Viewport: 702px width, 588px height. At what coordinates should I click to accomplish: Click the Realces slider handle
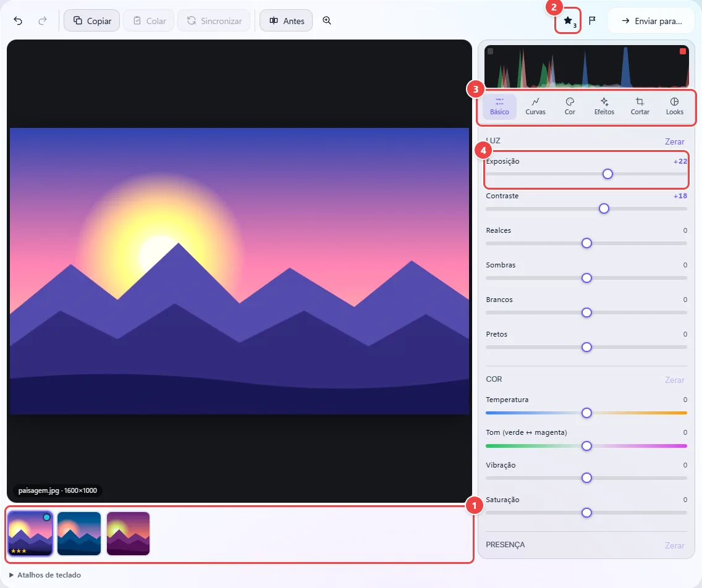[586, 243]
